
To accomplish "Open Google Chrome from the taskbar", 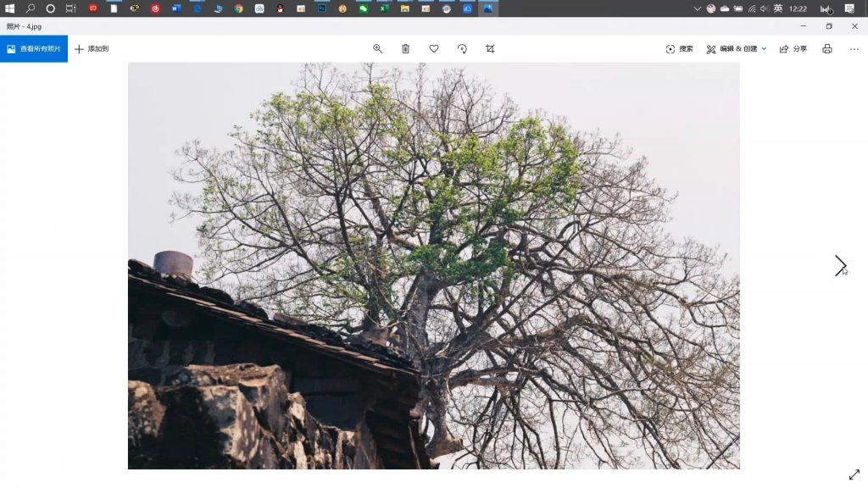I will [x=238, y=8].
